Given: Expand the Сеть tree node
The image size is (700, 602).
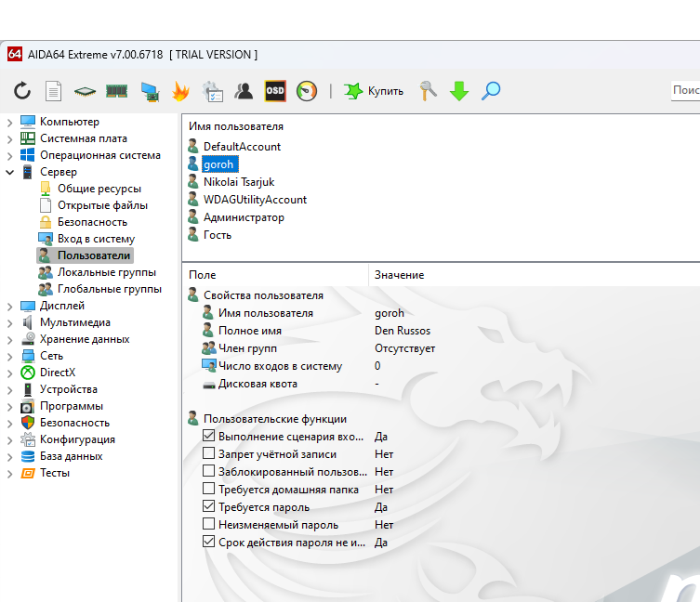Looking at the screenshot, I should click(x=10, y=357).
